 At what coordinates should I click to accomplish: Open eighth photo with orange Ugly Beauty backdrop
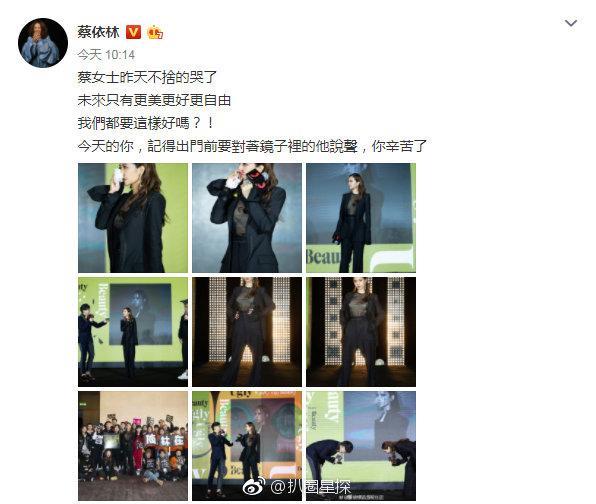(247, 446)
